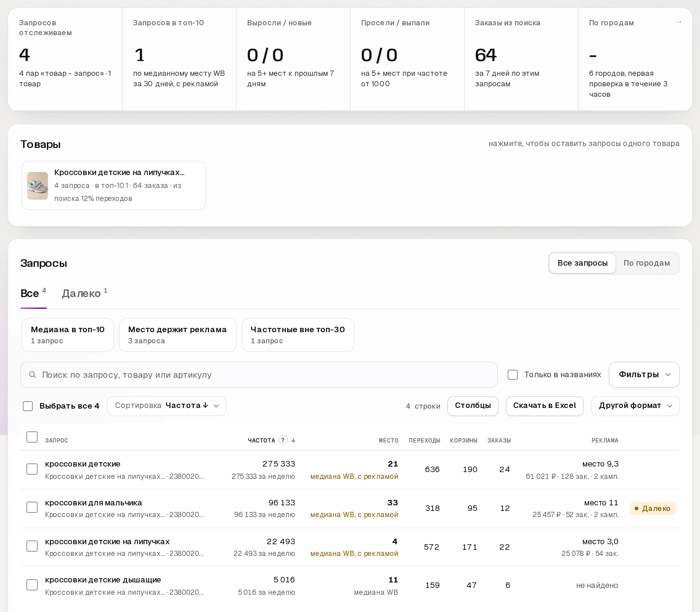
Task: Focus the query search input field
Action: coord(259,375)
